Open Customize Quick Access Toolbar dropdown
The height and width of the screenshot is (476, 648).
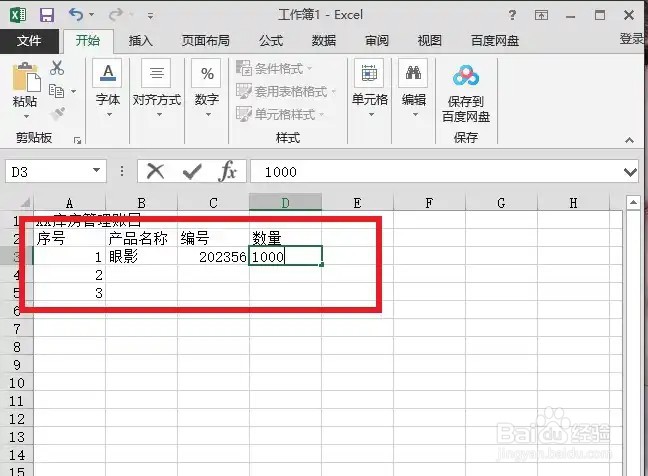[150, 16]
